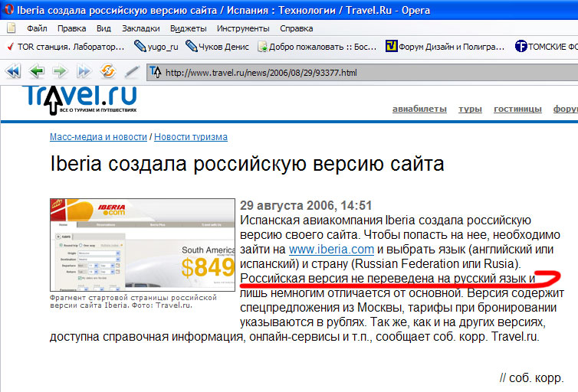
Task: Open the Справка menu
Action: 297,28
